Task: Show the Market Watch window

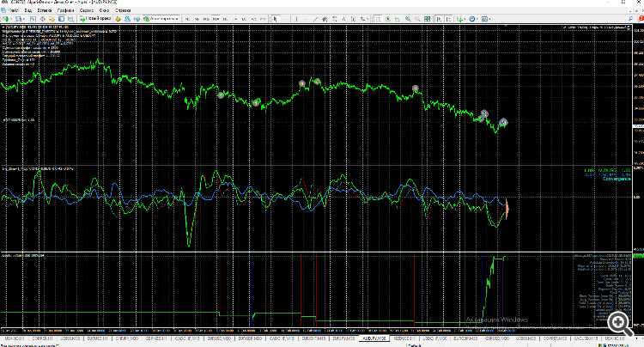Action: tap(33, 19)
